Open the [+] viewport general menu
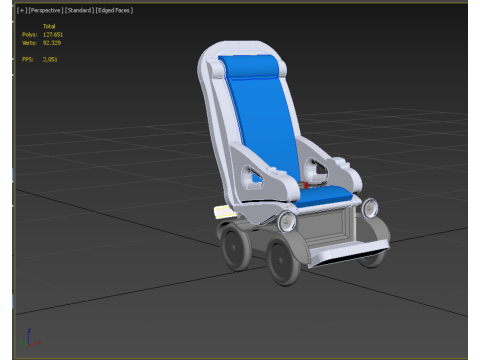Image resolution: width=480 pixels, height=360 pixels. tap(22, 10)
